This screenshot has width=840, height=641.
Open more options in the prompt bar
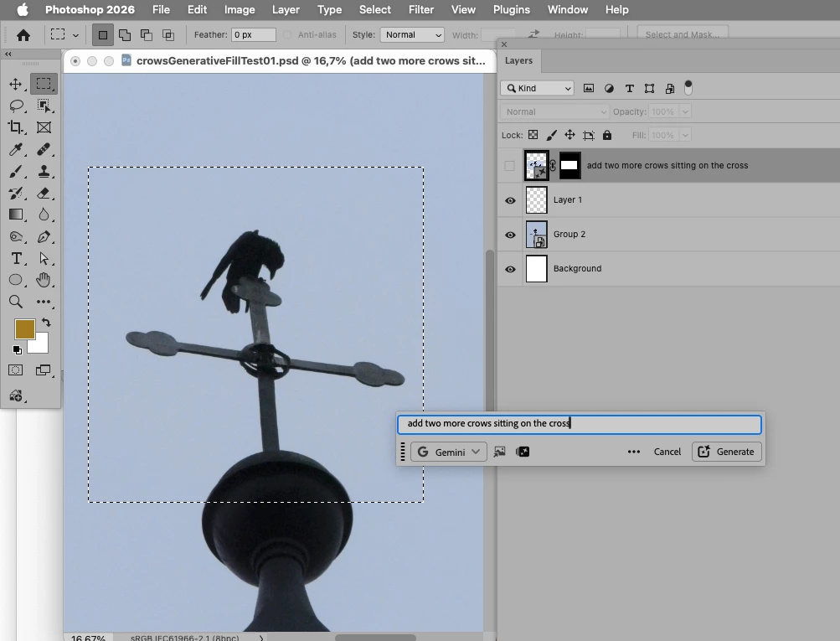tap(634, 452)
